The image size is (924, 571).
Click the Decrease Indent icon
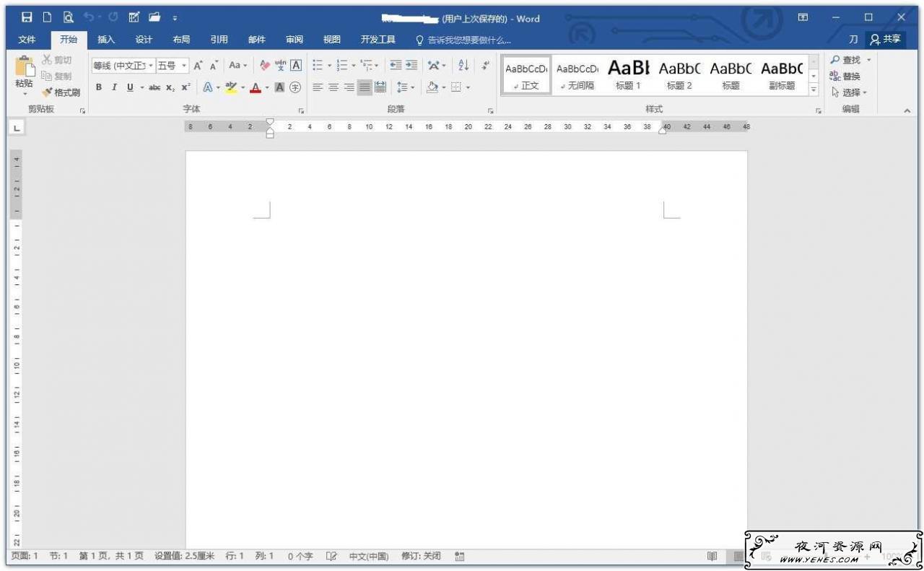click(x=396, y=66)
